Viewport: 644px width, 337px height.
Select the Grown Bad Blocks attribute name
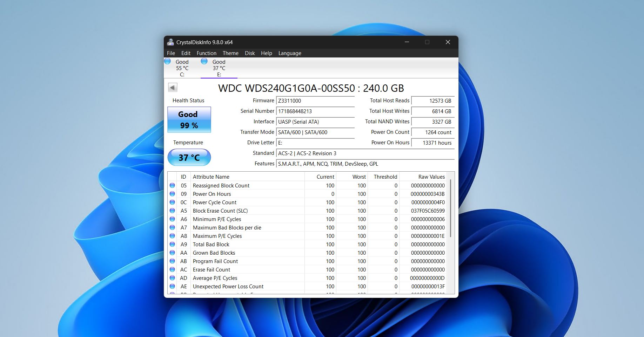[x=214, y=253]
